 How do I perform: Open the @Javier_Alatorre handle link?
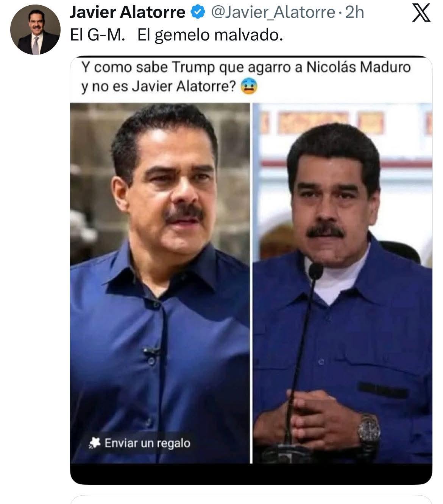click(x=272, y=12)
